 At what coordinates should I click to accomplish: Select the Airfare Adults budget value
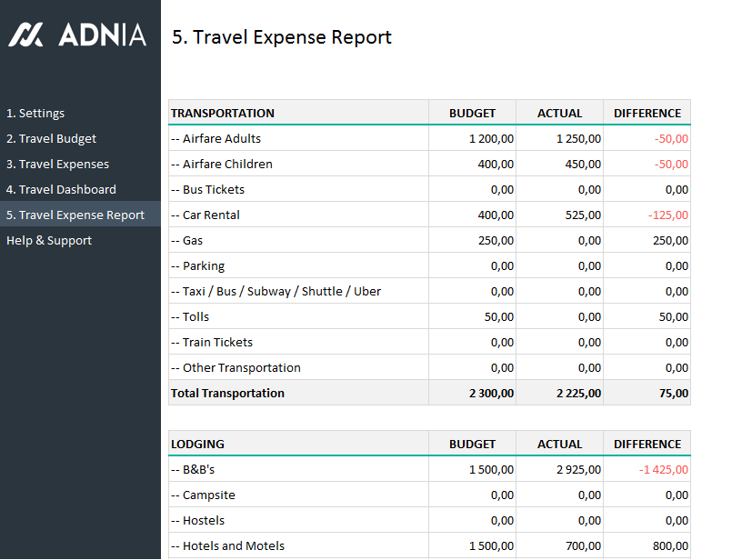[x=491, y=139]
